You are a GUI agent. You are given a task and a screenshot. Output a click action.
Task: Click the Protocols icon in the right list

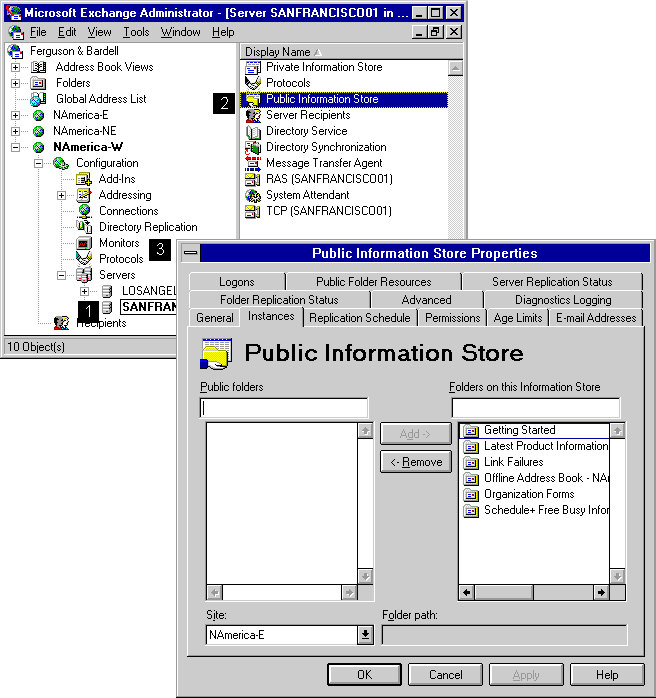coord(253,83)
